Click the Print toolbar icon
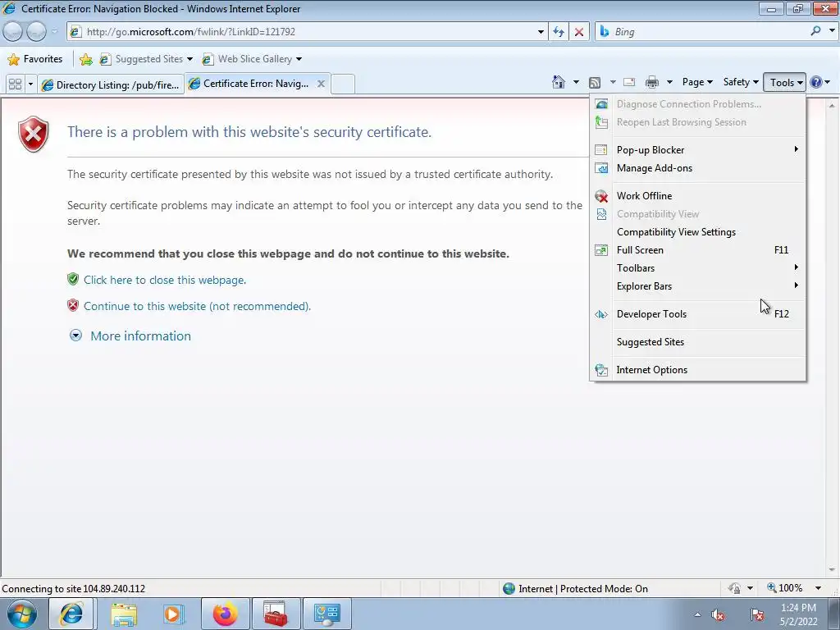 tap(652, 83)
